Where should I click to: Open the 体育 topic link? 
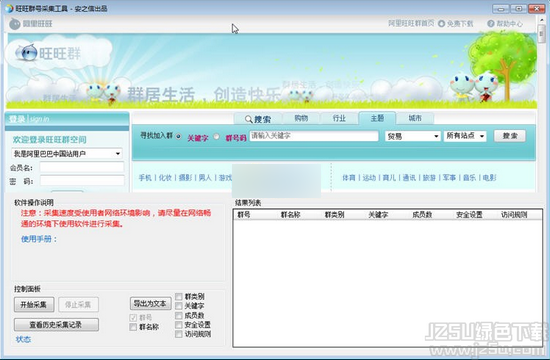pyautogui.click(x=349, y=178)
